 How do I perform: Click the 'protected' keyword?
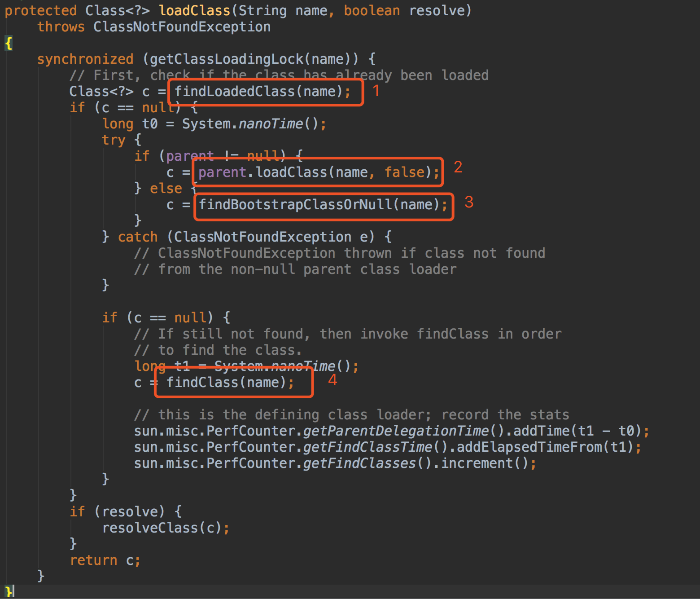pyautogui.click(x=41, y=10)
